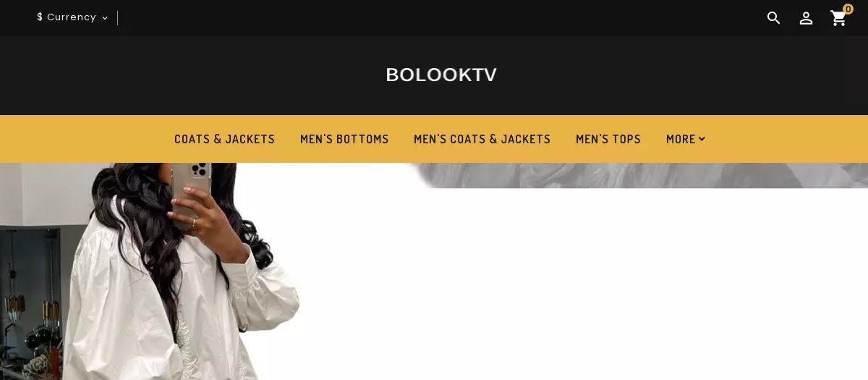Screen dimensions: 868x380
Task: View the shopping cart icon
Action: coord(838,18)
